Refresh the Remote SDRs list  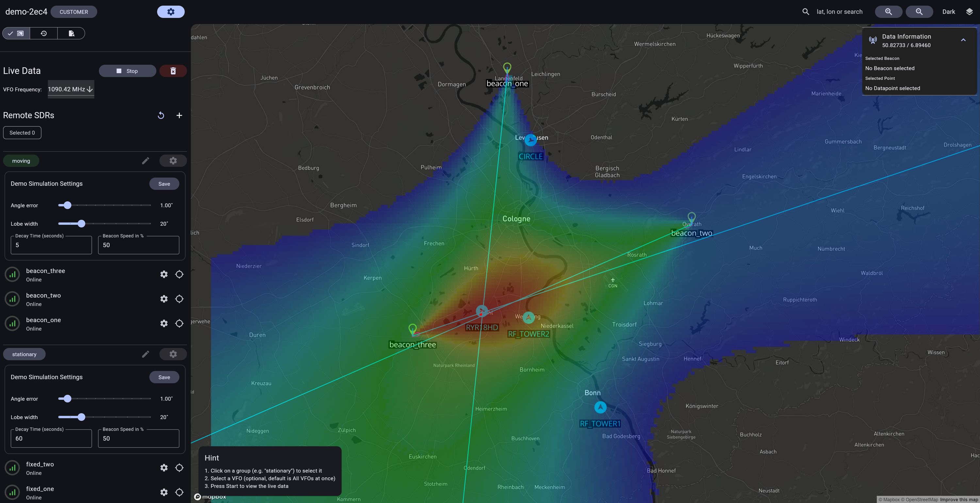coord(161,115)
